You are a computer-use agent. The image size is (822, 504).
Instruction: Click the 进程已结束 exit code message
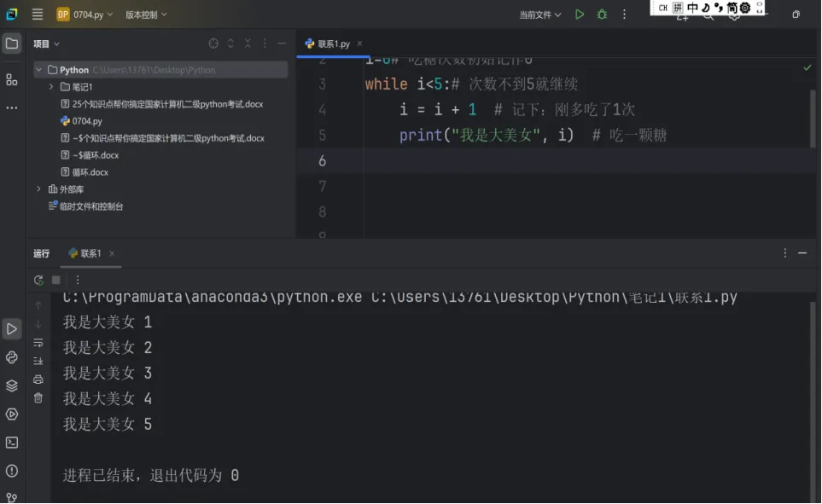pos(151,475)
